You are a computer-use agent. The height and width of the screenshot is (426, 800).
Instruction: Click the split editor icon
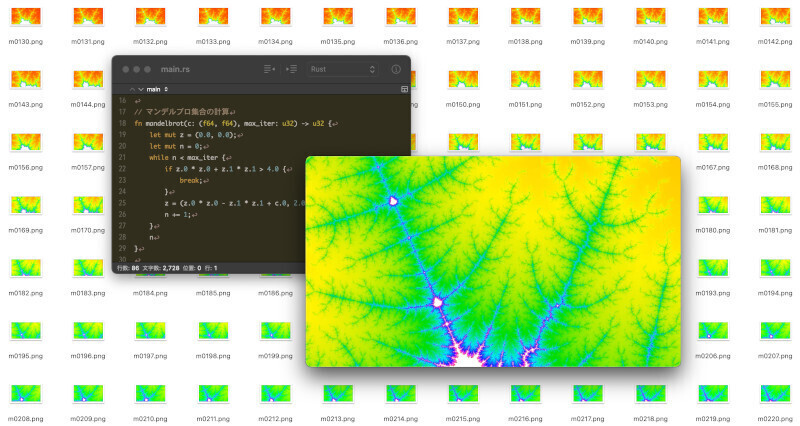404,89
